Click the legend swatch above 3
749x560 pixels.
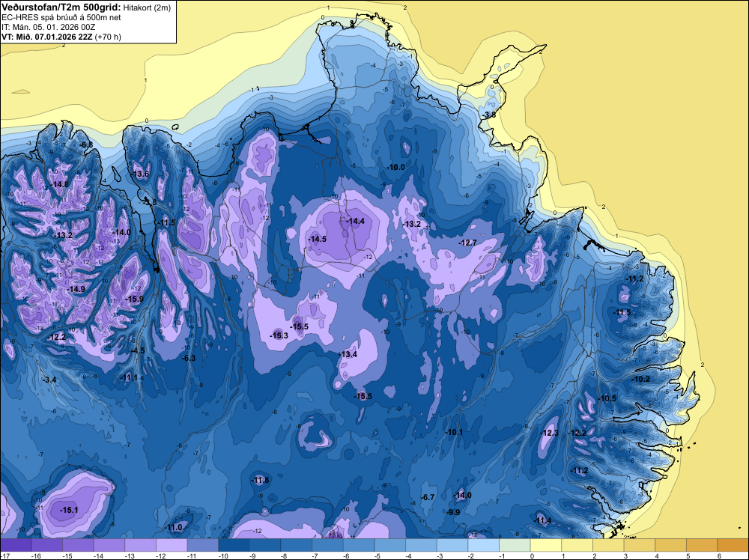pyautogui.click(x=640, y=545)
